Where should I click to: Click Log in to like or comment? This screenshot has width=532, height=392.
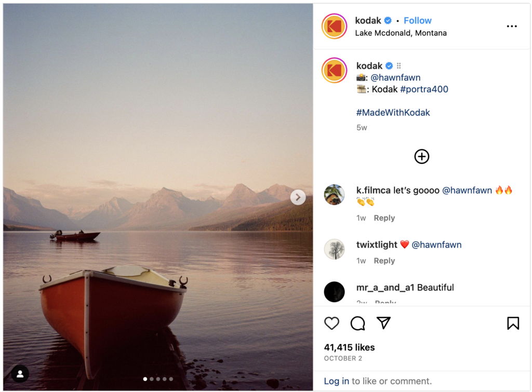click(336, 381)
